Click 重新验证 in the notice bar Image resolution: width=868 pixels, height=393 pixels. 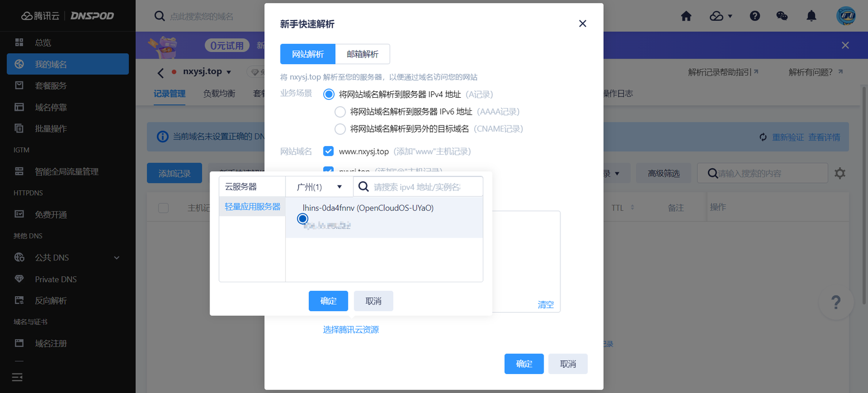pyautogui.click(x=788, y=137)
